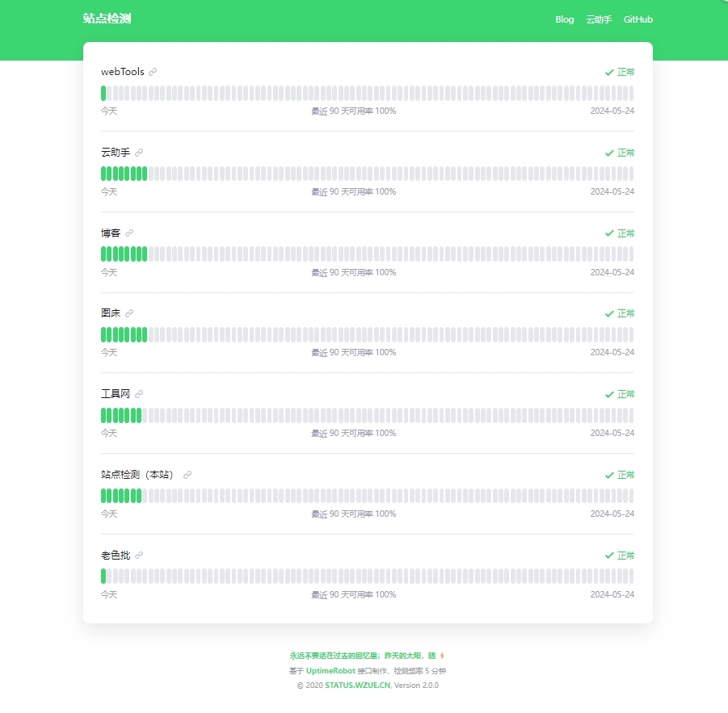Go to 云助手 in the top navigation
Screen dimensions: 728x713
click(599, 19)
